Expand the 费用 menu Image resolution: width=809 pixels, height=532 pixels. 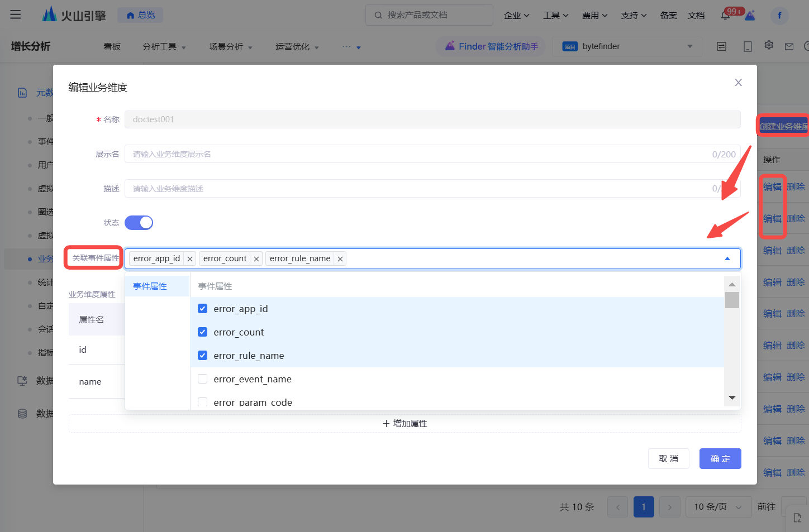[x=594, y=16]
